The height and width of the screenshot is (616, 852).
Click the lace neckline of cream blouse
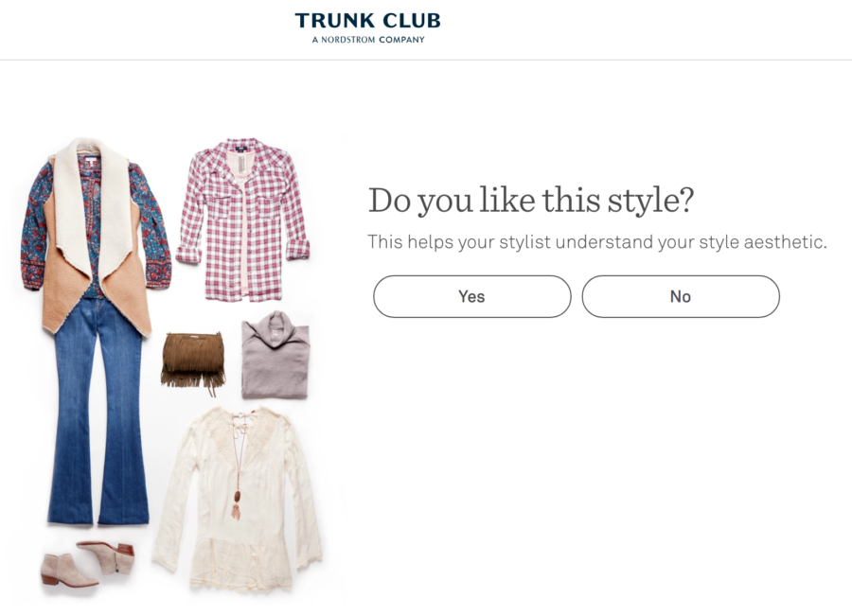pos(238,431)
